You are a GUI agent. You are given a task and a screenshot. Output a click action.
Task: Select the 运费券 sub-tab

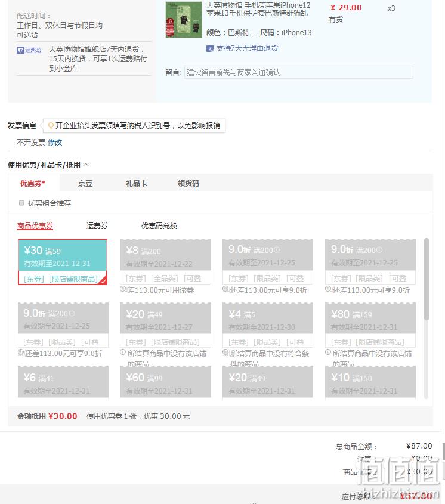pyautogui.click(x=97, y=226)
